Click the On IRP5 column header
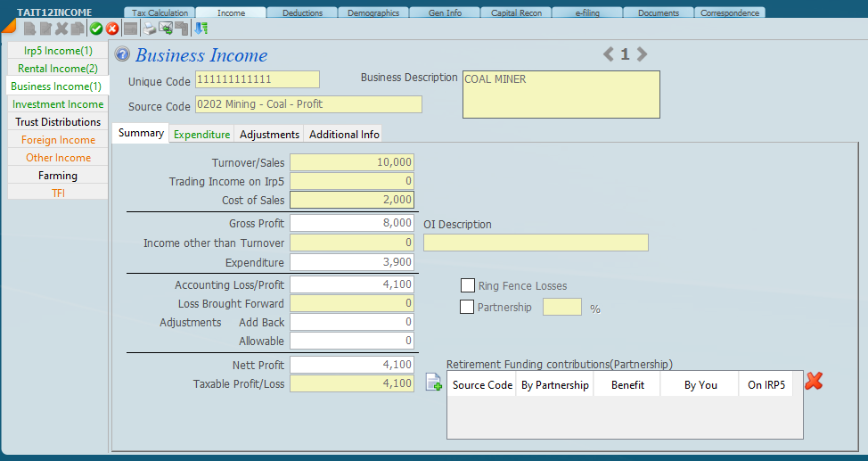The height and width of the screenshot is (461, 868). click(766, 385)
